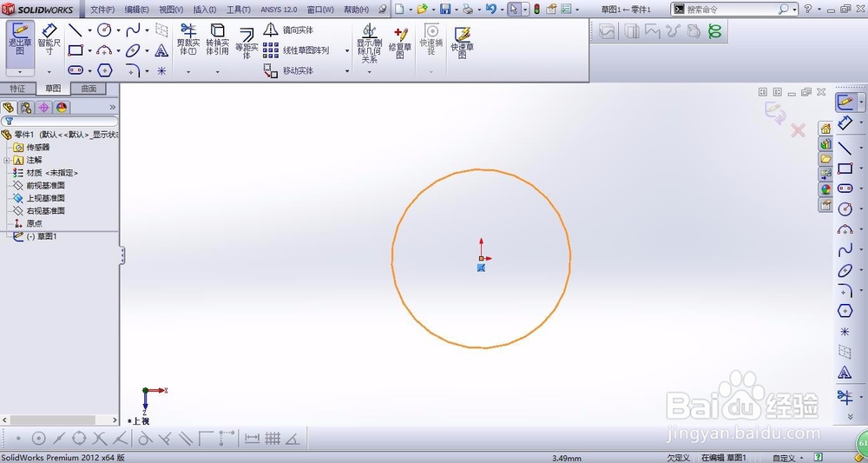Open the 工具(T) menu
Image resolution: width=868 pixels, height=463 pixels.
coord(239,10)
